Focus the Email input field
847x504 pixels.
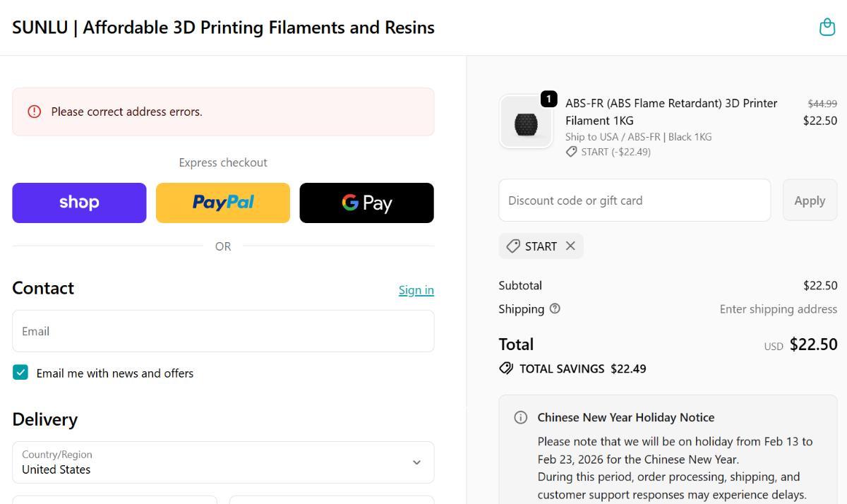click(223, 331)
